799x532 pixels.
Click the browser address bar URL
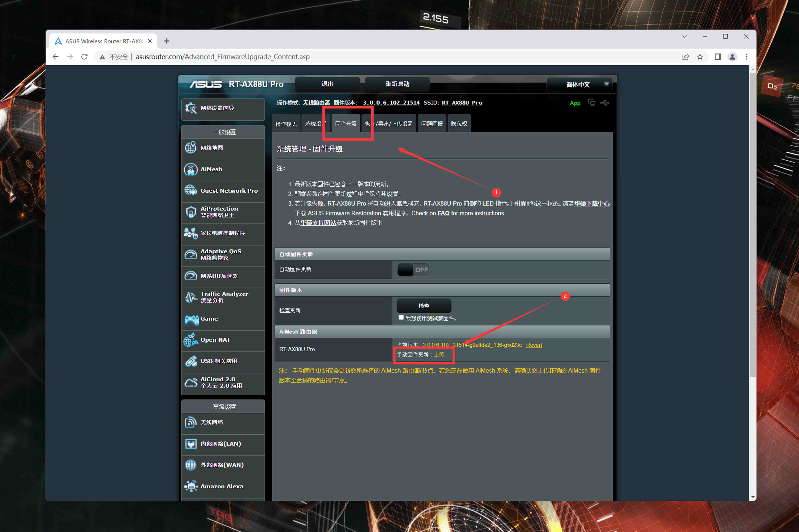coord(222,57)
